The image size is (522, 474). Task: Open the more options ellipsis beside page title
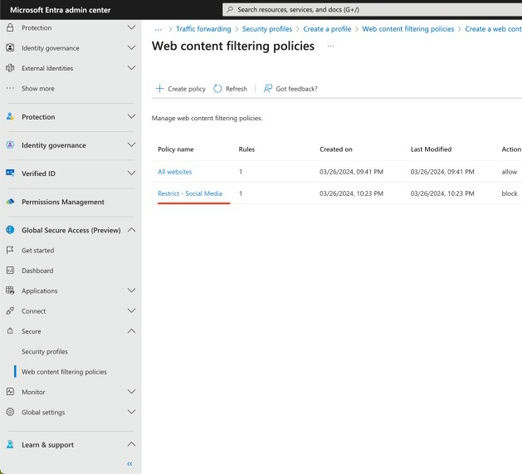pos(331,46)
